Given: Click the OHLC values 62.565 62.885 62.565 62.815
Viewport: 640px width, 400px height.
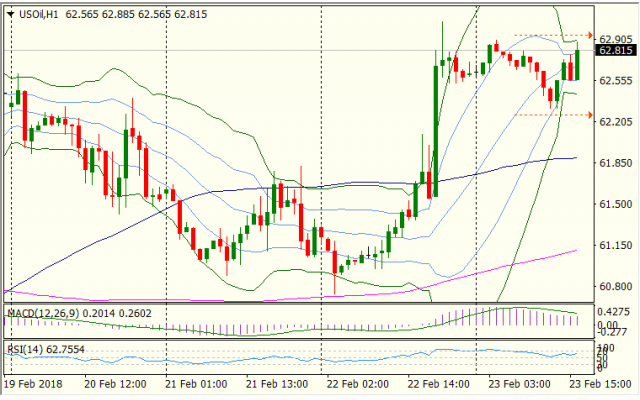Looking at the screenshot, I should coord(136,14).
